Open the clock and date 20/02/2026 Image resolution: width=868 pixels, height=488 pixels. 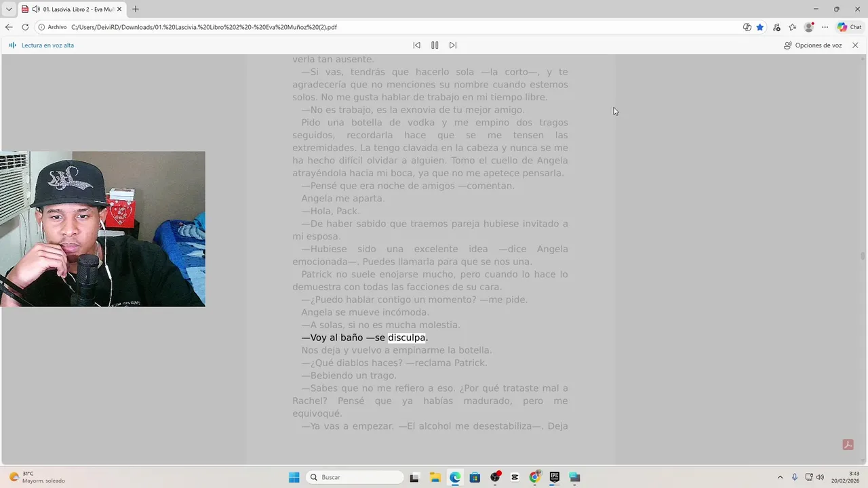click(x=846, y=477)
